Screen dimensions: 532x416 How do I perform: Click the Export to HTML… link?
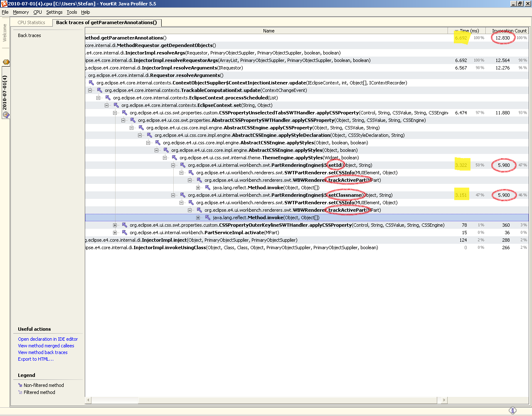point(36,359)
